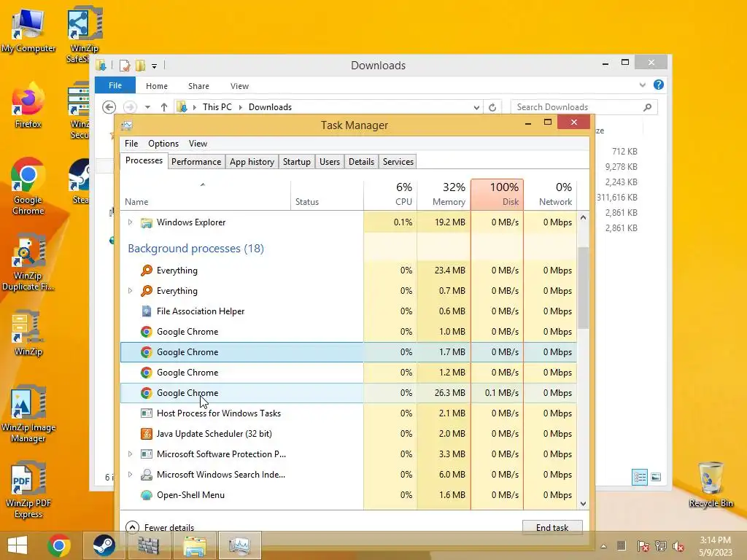Image resolution: width=747 pixels, height=560 pixels.
Task: Click Up one level arrow in Downloads
Action: 164,107
